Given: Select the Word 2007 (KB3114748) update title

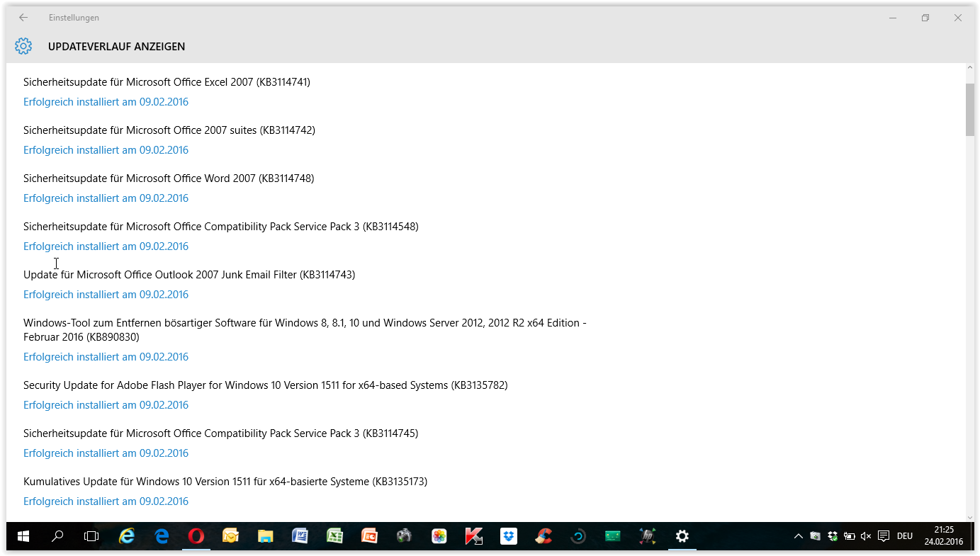Looking at the screenshot, I should pos(169,178).
